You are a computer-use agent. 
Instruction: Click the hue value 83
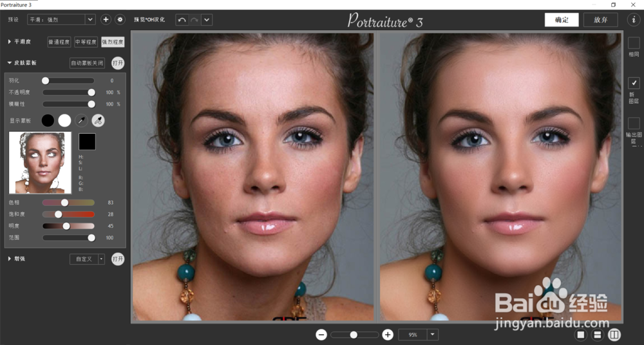[x=111, y=203]
